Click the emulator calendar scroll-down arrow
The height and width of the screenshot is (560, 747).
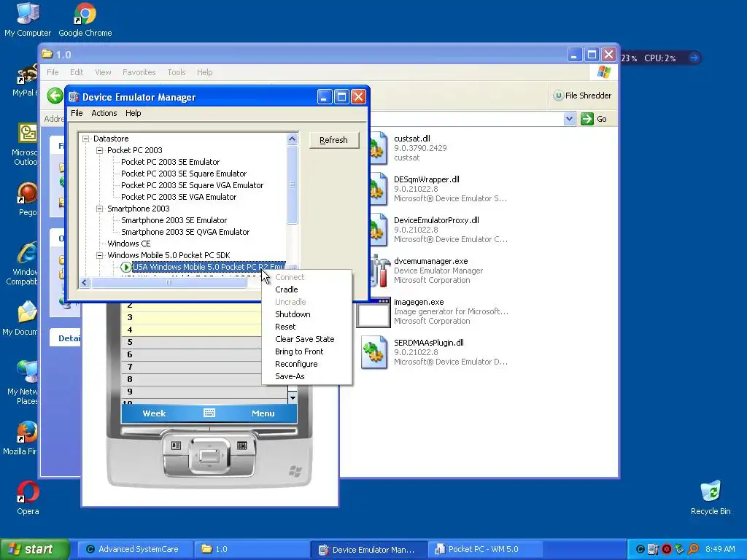[292, 397]
